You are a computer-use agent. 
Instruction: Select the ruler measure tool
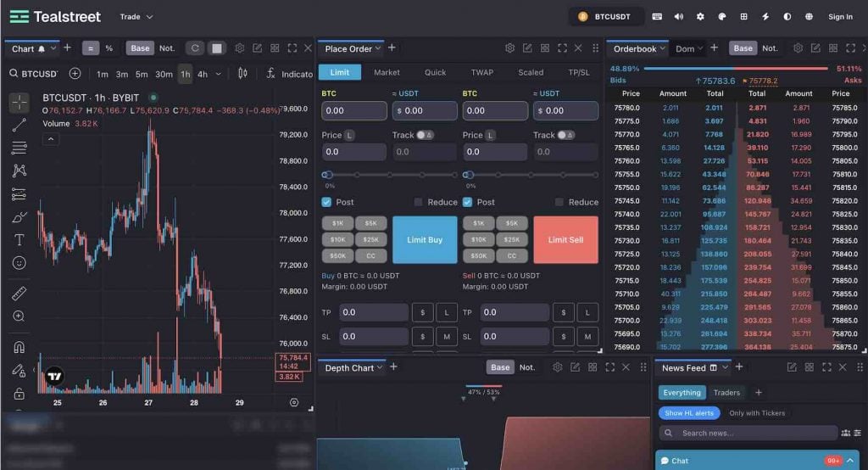[19, 294]
